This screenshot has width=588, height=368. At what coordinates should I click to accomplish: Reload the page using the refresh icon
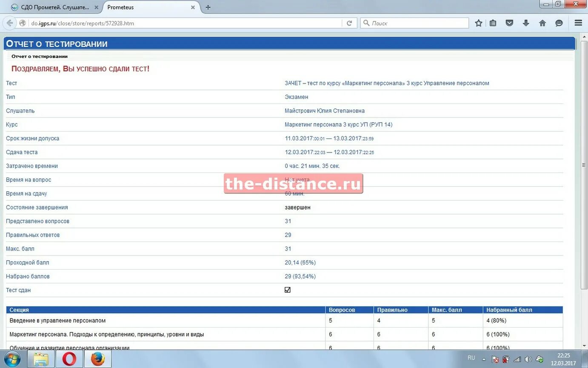coord(349,23)
